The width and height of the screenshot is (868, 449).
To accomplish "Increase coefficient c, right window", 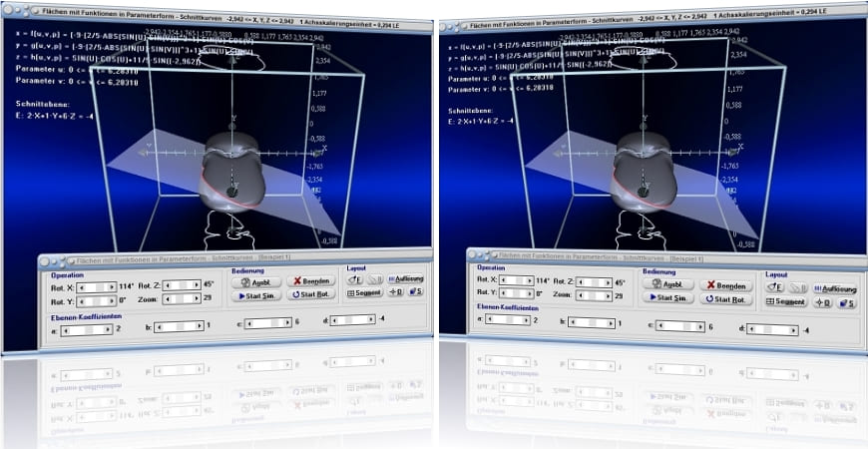I will pyautogui.click(x=700, y=325).
